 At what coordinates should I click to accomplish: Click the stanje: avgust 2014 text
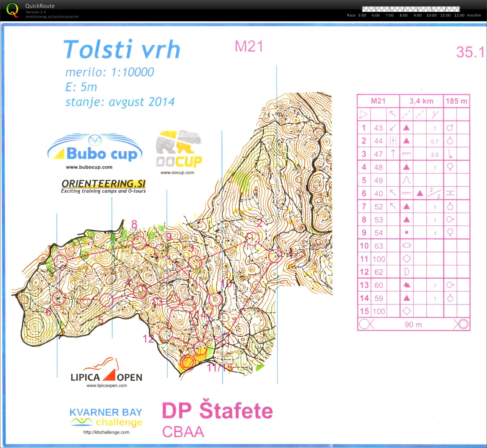click(x=120, y=102)
